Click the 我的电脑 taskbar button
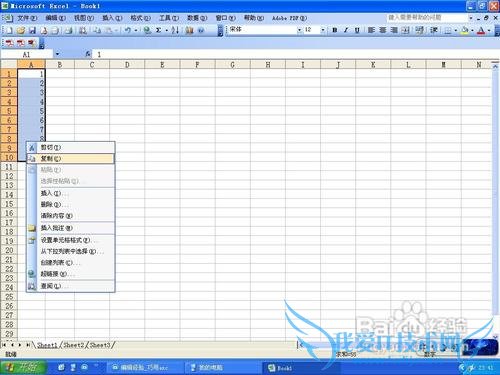Screen dimensions: 500x375 pyautogui.click(x=222, y=368)
